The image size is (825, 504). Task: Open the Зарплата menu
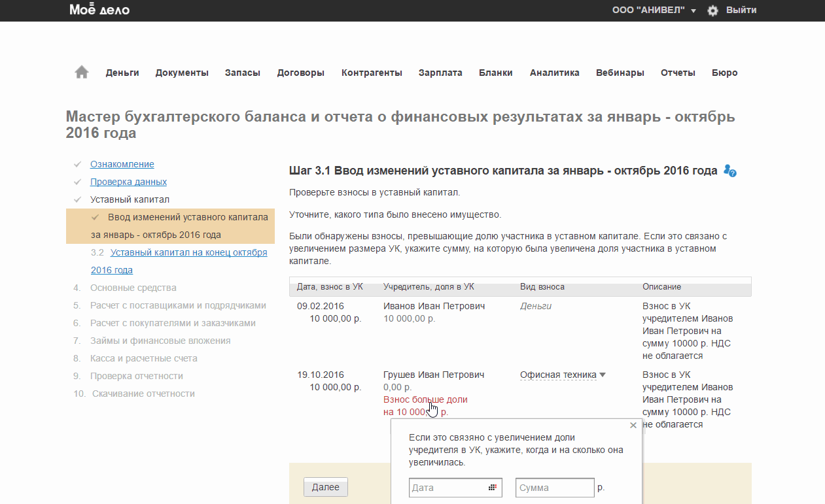click(440, 73)
